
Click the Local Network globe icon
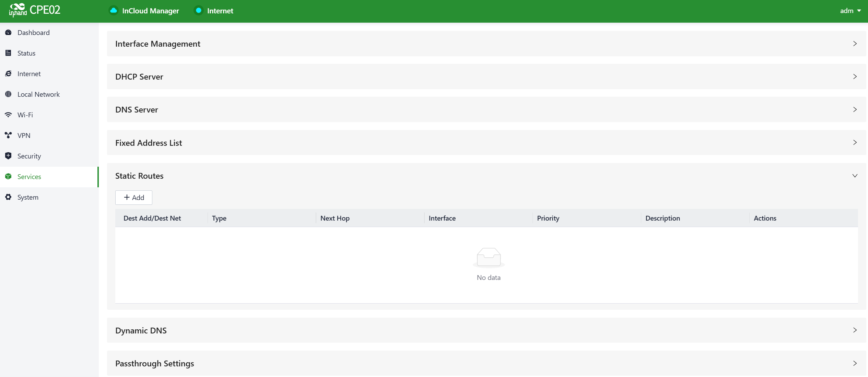pos(9,94)
